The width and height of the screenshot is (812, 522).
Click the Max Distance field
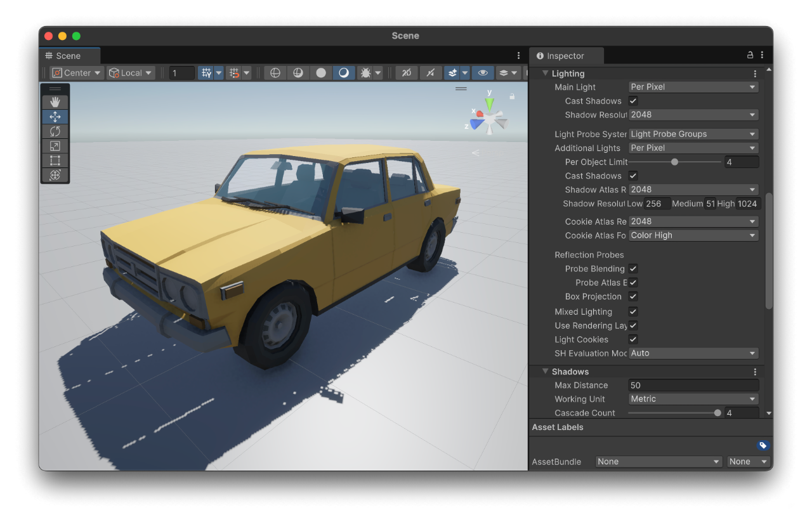pyautogui.click(x=693, y=385)
